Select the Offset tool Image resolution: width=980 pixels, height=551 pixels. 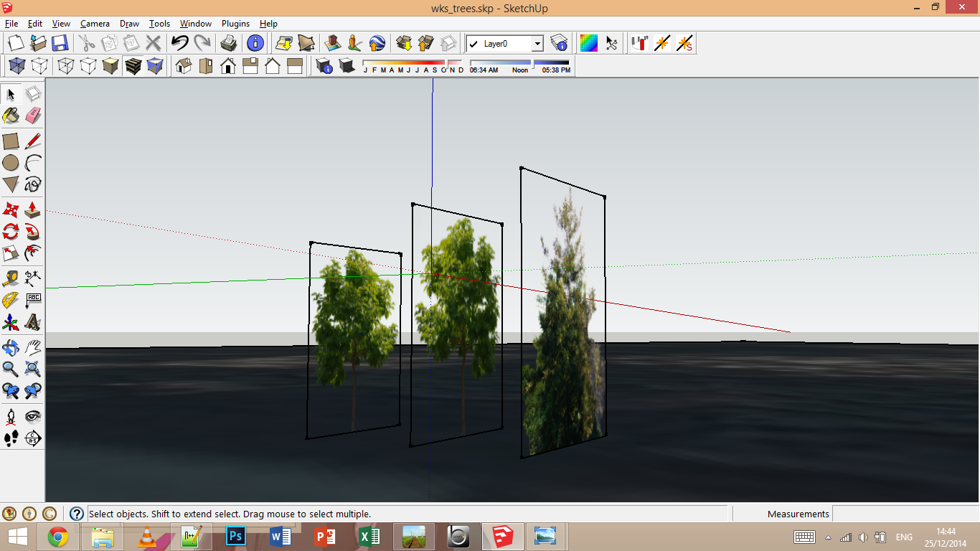click(x=33, y=253)
